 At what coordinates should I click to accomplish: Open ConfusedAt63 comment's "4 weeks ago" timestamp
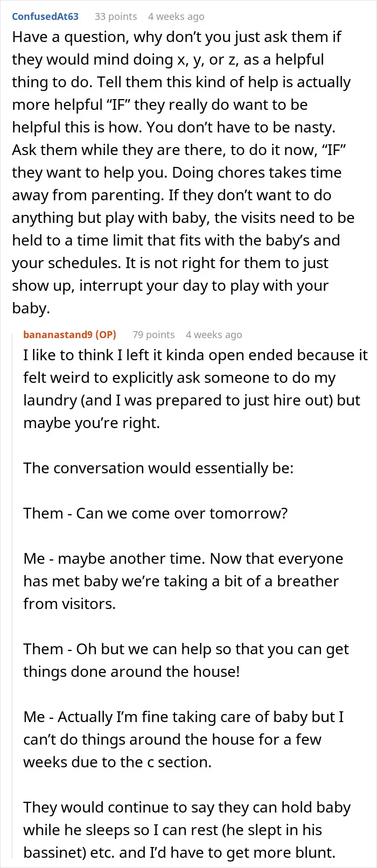[x=176, y=16]
